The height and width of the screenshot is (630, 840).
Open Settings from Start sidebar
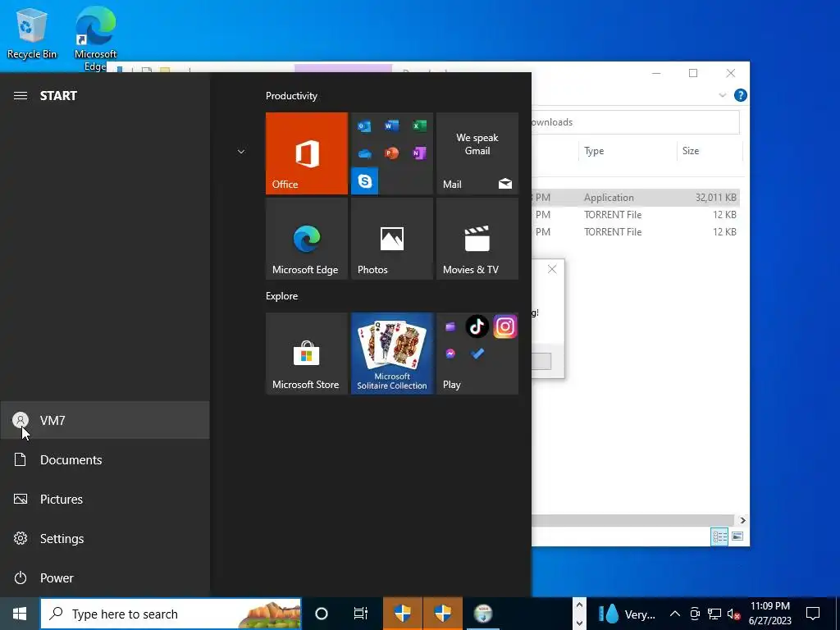point(105,538)
